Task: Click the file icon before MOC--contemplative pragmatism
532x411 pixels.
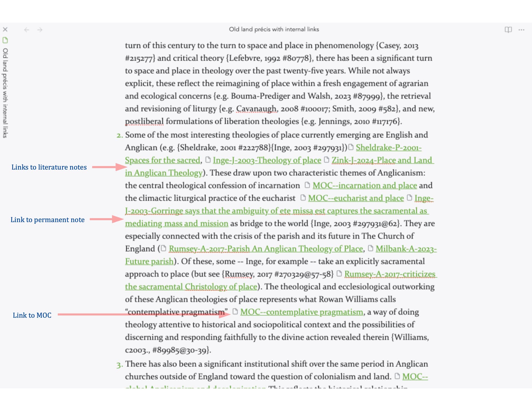Action: (x=235, y=312)
